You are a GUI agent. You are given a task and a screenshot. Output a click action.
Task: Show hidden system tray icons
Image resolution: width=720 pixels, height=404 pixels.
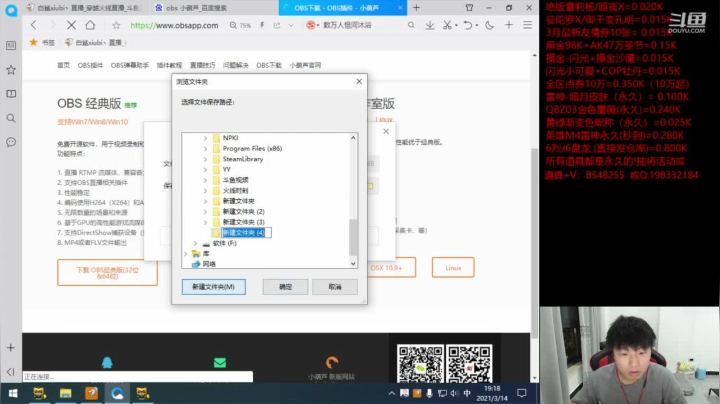tap(391, 393)
